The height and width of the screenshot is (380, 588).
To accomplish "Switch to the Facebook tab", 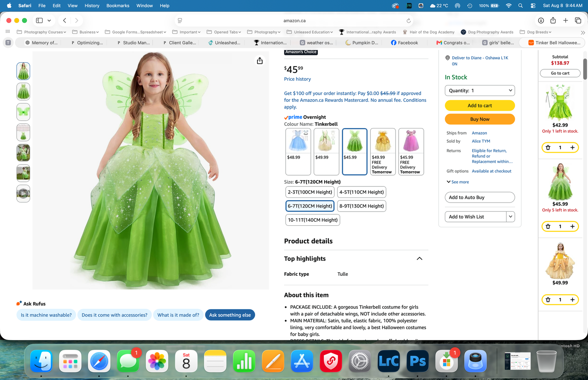I will coord(405,43).
